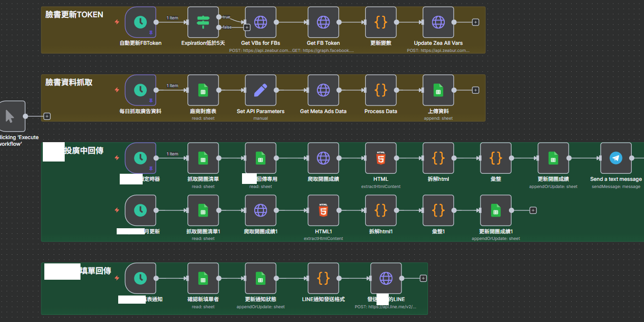Viewport: 644px width, 322px height.
Task: Open the 爬取開團成績1 HTTP request node
Action: pos(260,210)
